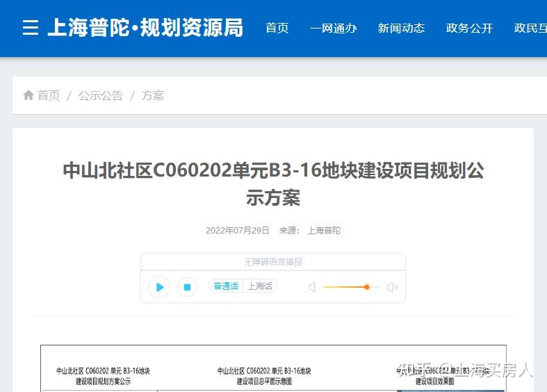This screenshot has height=392, width=547.
Task: Open 首页 in top navigation
Action: (x=277, y=28)
